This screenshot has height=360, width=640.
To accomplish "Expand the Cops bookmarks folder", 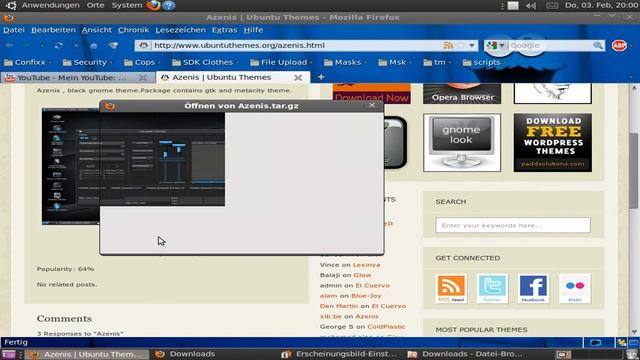I will coord(142,62).
